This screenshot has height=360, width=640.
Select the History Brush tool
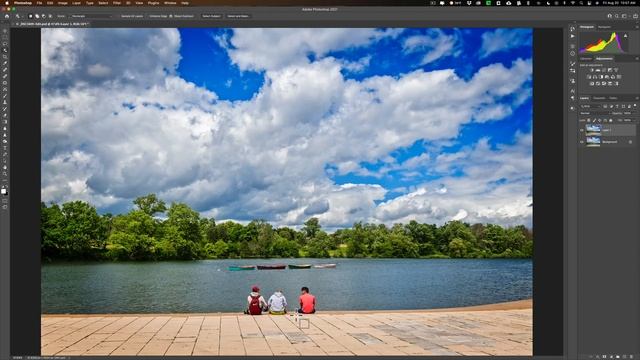coord(6,109)
